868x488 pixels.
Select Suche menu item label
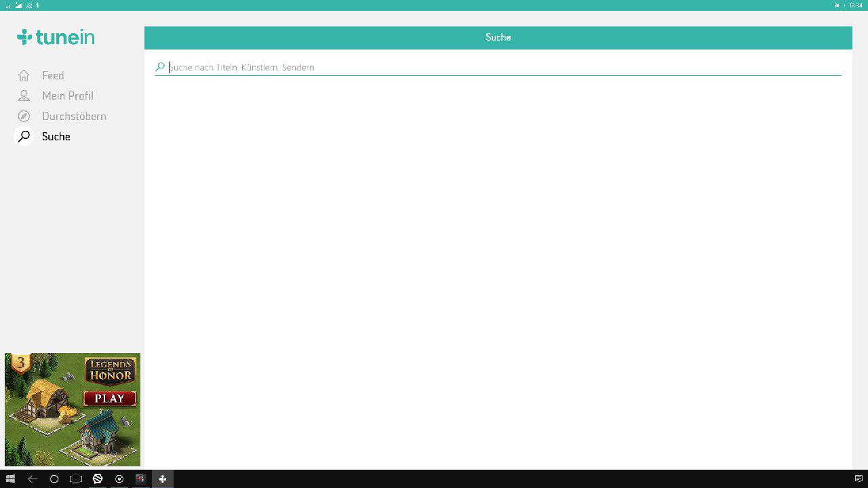coord(56,136)
